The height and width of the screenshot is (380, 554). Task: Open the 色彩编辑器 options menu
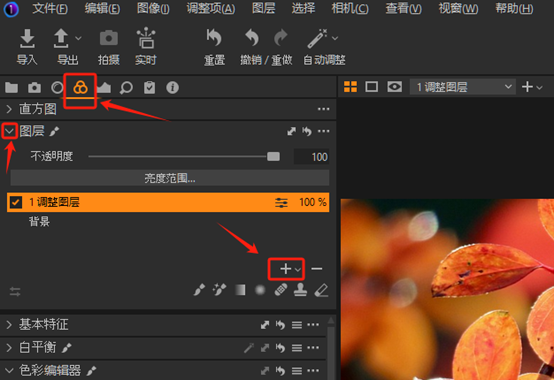pyautogui.click(x=313, y=371)
